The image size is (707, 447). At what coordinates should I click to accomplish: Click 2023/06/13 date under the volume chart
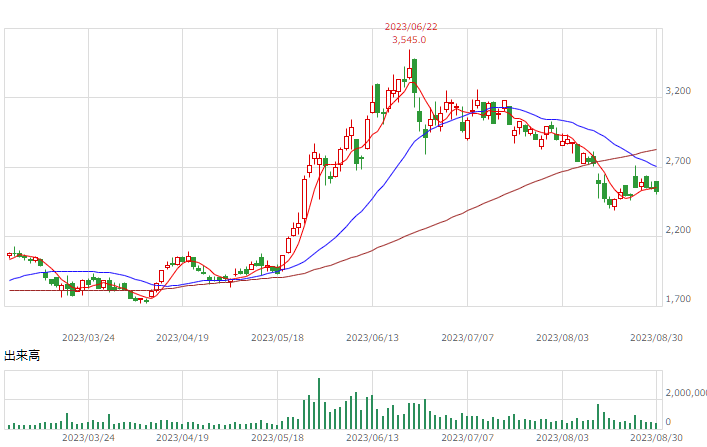point(372,438)
